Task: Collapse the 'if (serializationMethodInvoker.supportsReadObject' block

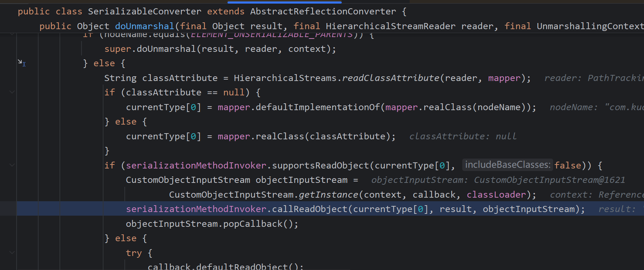Action: pos(12,165)
